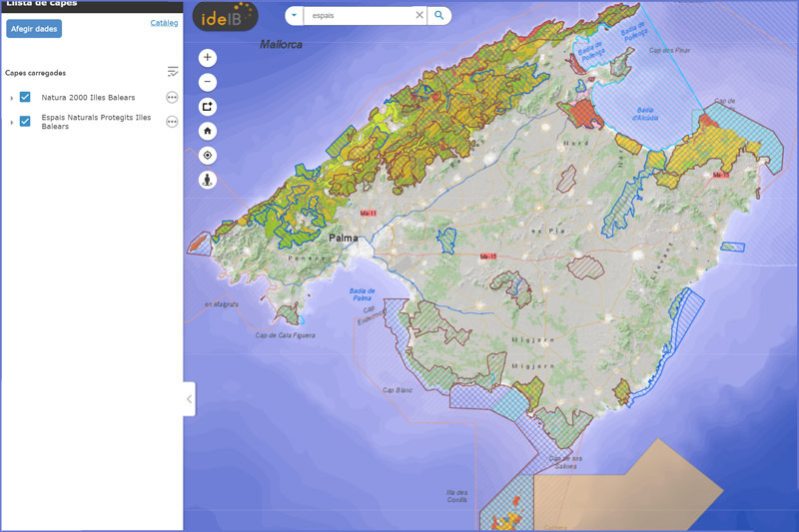This screenshot has width=799, height=532.
Task: Click the Afegir dades button
Action: click(34, 28)
